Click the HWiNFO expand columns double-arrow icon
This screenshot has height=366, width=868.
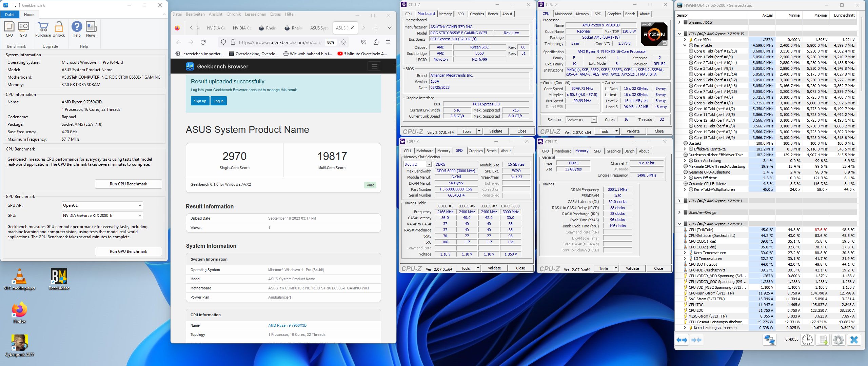(x=682, y=340)
